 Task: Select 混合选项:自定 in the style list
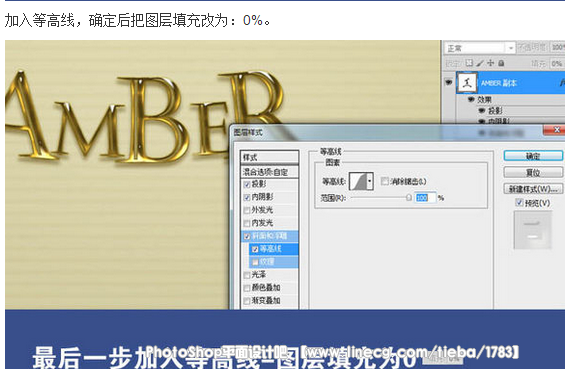coord(269,172)
